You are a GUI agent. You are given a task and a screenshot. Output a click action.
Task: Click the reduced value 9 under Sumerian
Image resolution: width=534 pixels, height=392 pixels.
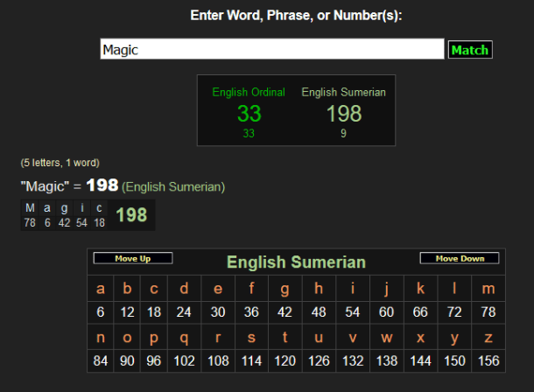click(343, 134)
